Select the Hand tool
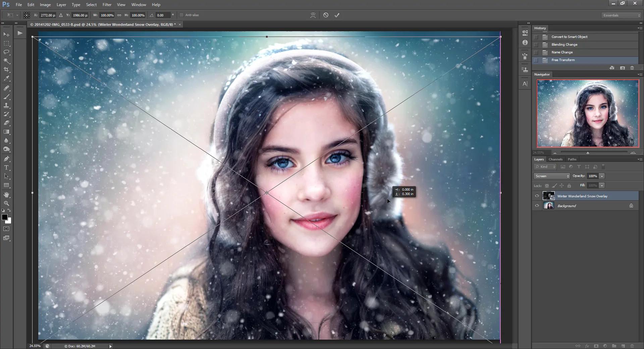 [6, 195]
